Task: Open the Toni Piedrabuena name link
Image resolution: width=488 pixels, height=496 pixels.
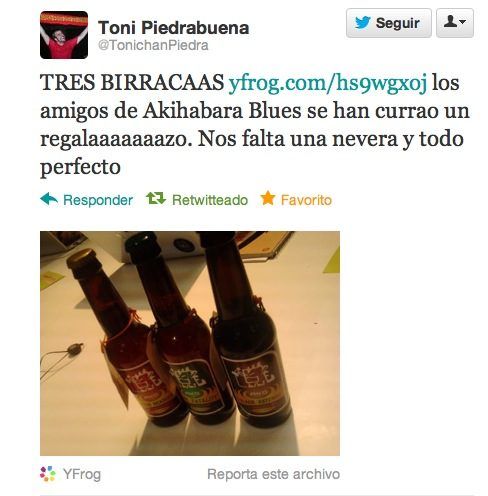Action: pos(174,28)
